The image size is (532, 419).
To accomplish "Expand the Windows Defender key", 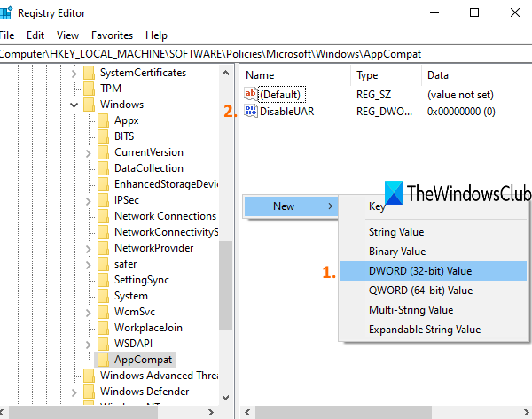I will (74, 392).
